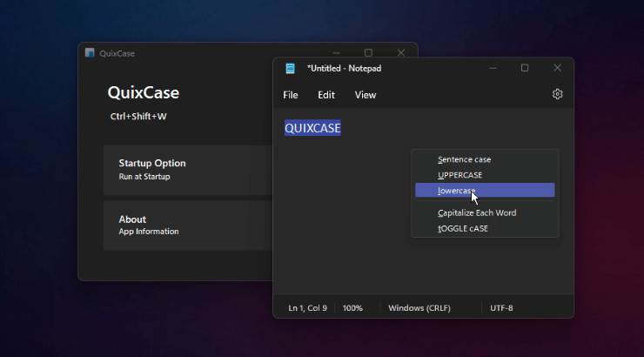Viewport: 644px width, 357px height.
Task: Click Ctrl+Shift+W shortcut text in QuixCase
Action: [x=138, y=117]
